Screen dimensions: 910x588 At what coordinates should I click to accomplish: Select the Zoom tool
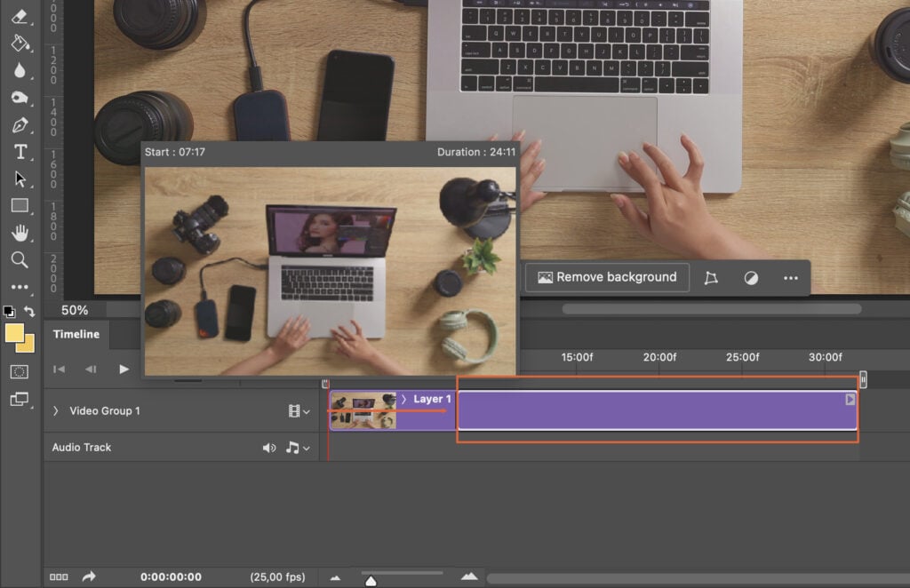click(x=20, y=259)
